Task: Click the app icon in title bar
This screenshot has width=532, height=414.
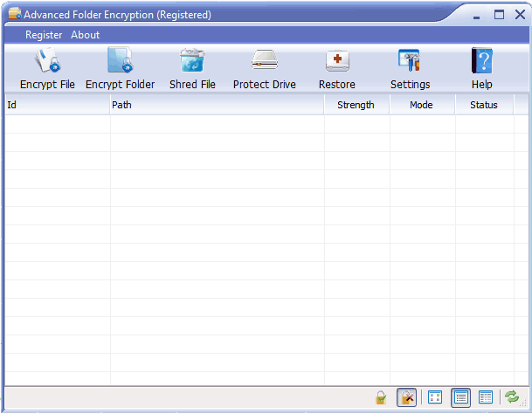Action: pyautogui.click(x=15, y=14)
